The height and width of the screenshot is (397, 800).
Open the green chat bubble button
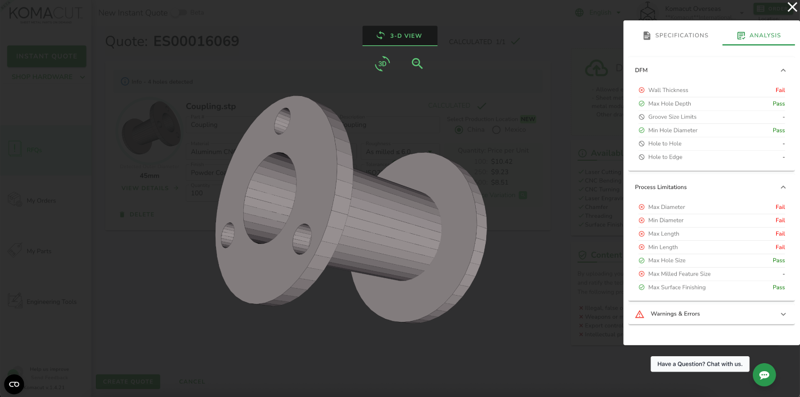click(x=764, y=375)
